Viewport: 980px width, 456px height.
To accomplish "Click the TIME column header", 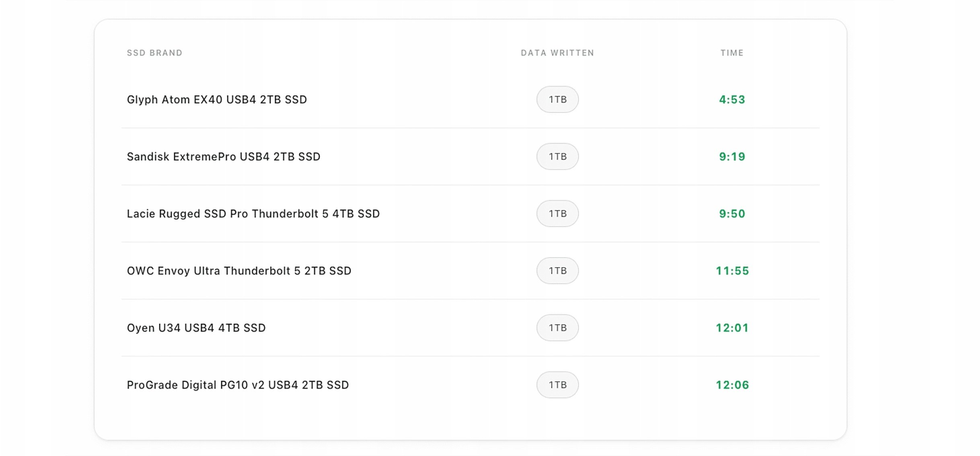I will 731,53.
